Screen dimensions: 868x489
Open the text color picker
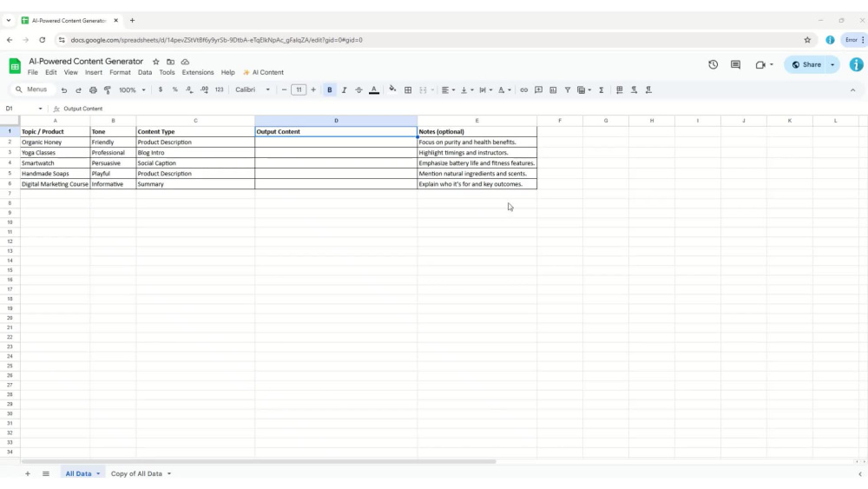tap(373, 89)
